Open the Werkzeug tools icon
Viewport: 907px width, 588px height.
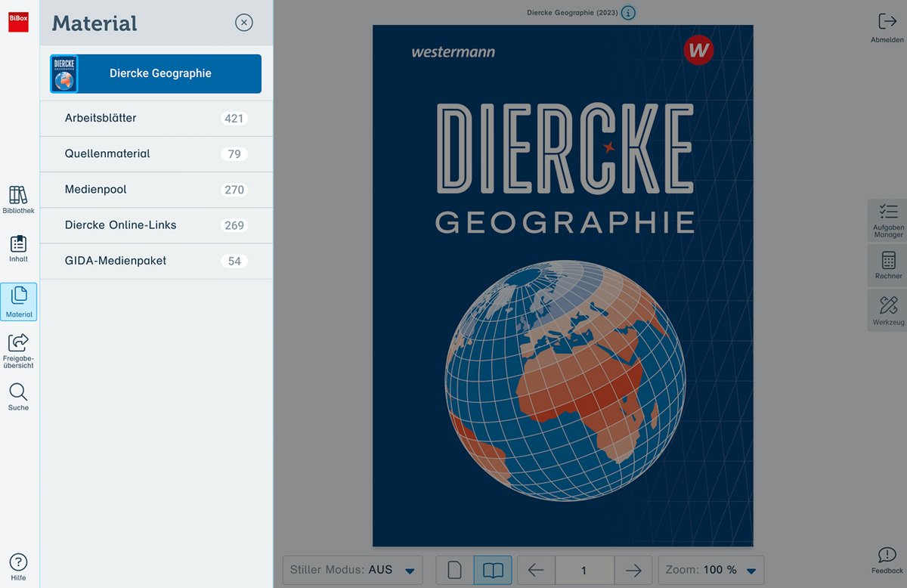pos(888,311)
